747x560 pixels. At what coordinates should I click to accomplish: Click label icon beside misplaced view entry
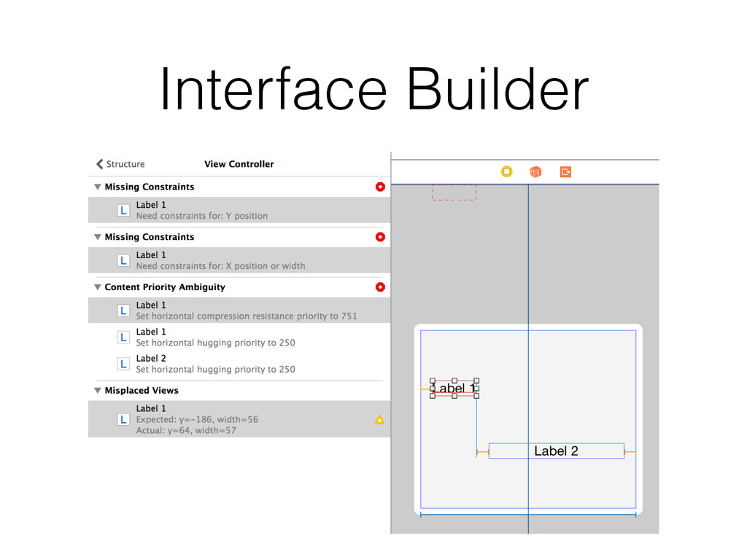coord(123,419)
